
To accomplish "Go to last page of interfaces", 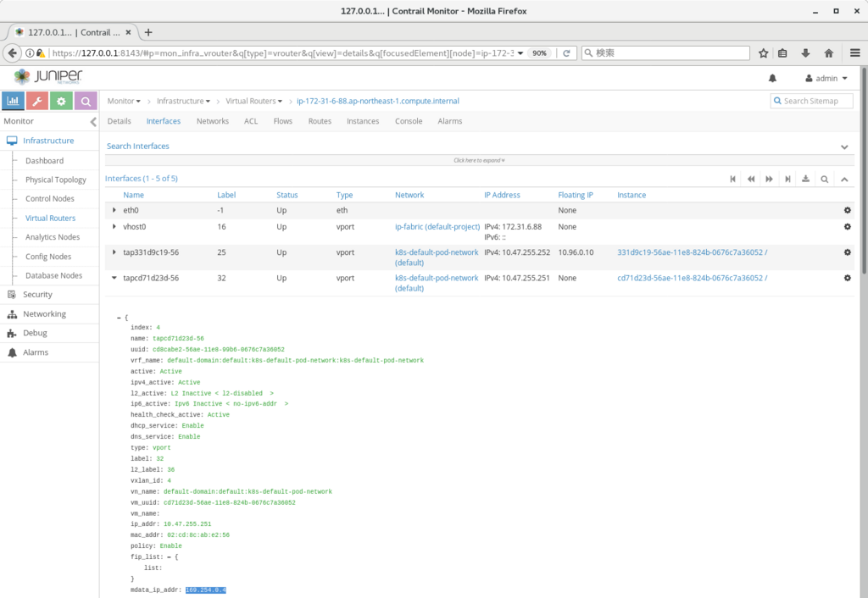I will pos(787,179).
